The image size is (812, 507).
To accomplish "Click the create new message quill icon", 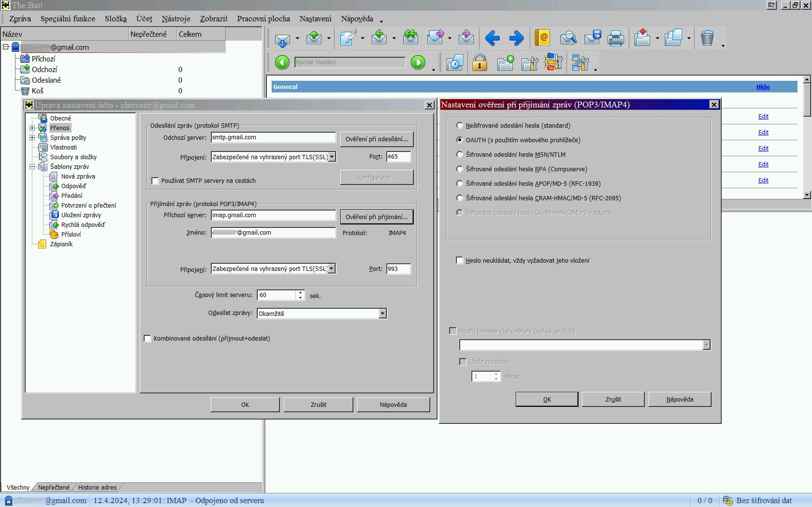I will [348, 38].
